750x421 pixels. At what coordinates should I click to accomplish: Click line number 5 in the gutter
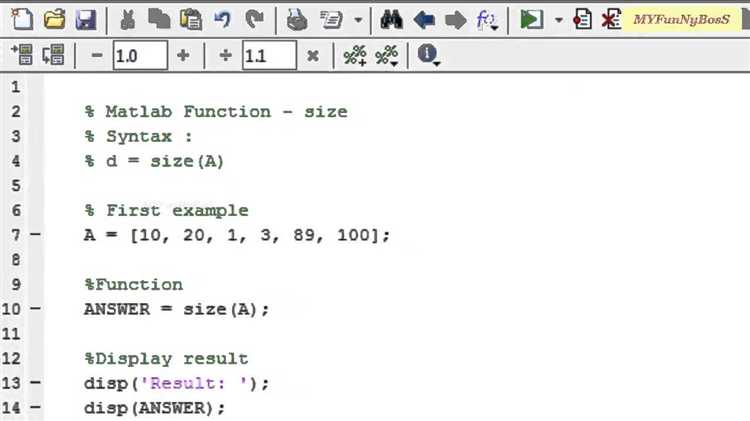coord(16,186)
